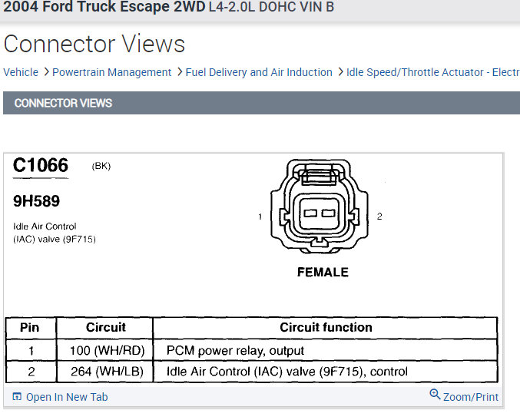Click the Pin column header
This screenshot has height=420, width=520.
29,327
